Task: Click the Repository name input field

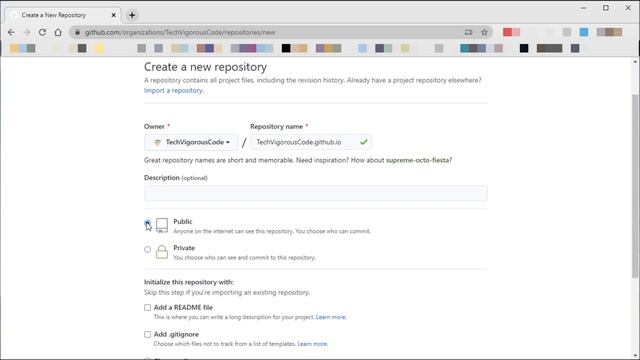Action: pyautogui.click(x=311, y=142)
